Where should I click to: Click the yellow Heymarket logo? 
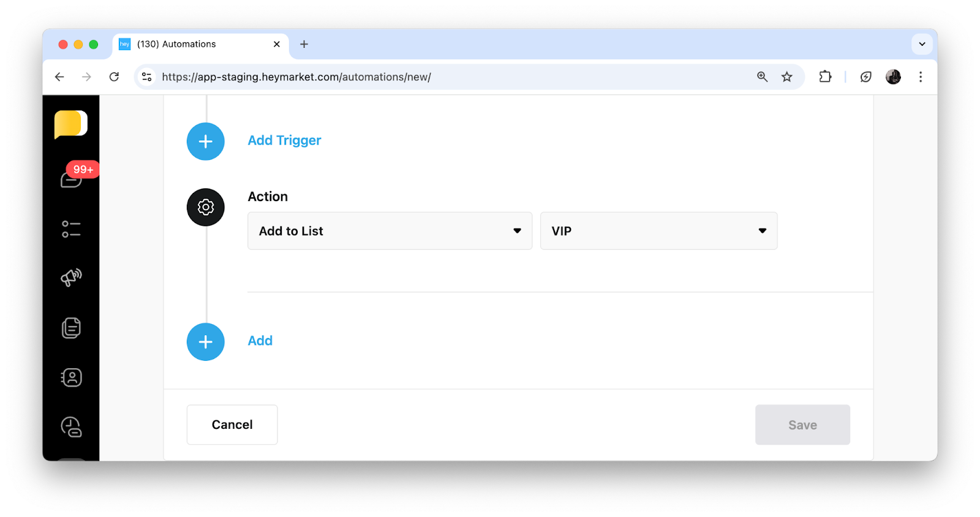click(70, 124)
